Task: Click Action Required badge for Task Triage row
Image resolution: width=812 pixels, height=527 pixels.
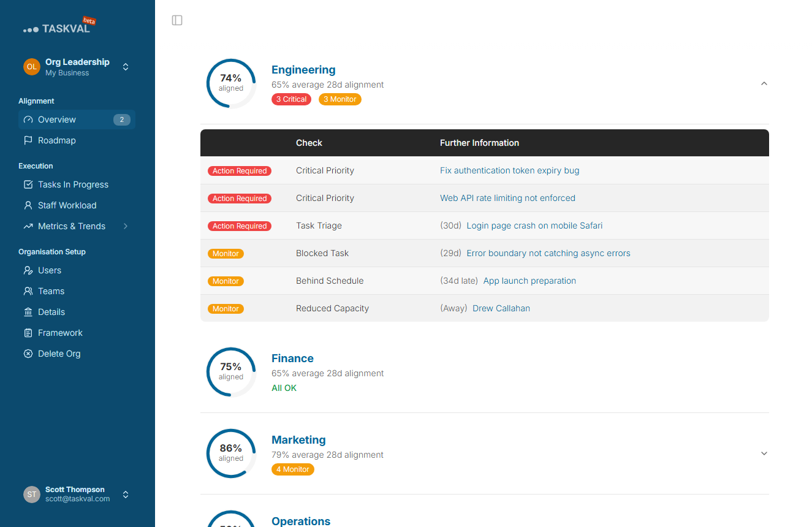Action: click(x=240, y=226)
